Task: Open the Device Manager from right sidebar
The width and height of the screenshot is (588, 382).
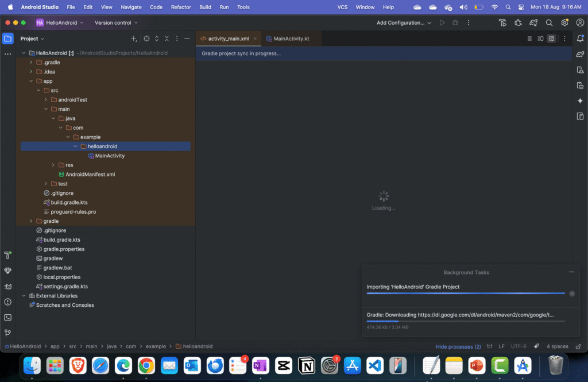Action: click(580, 70)
